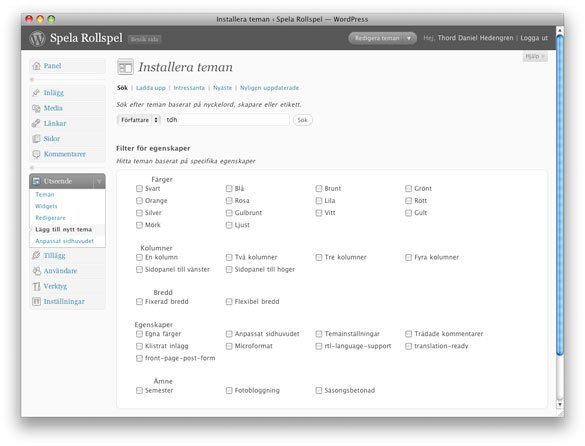This screenshot has height=446, width=585.
Task: Open Thord Daniel Hedengren profile link
Action: (x=475, y=38)
